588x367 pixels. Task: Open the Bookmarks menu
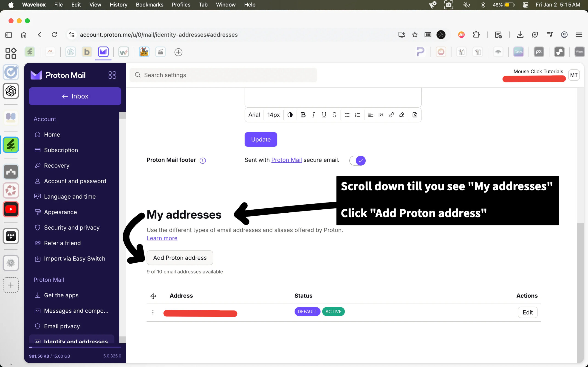pos(150,5)
